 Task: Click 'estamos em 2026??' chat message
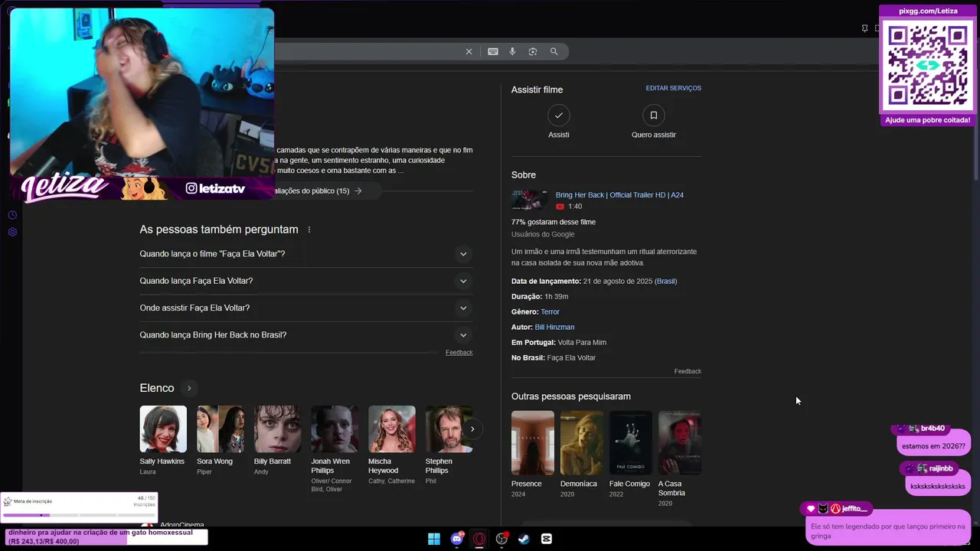coord(933,446)
